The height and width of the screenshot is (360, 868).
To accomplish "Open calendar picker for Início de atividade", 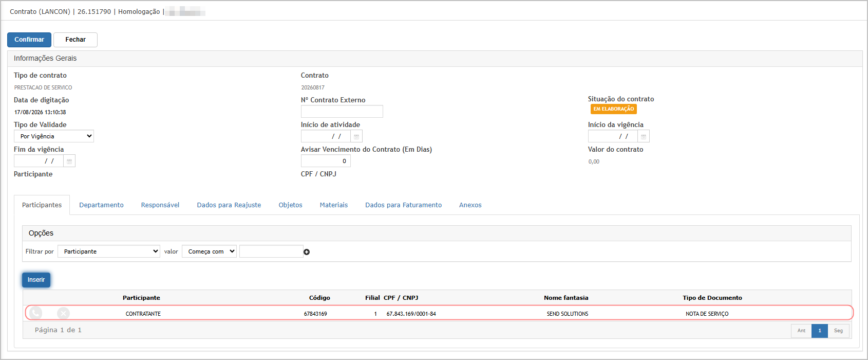I will pyautogui.click(x=356, y=136).
